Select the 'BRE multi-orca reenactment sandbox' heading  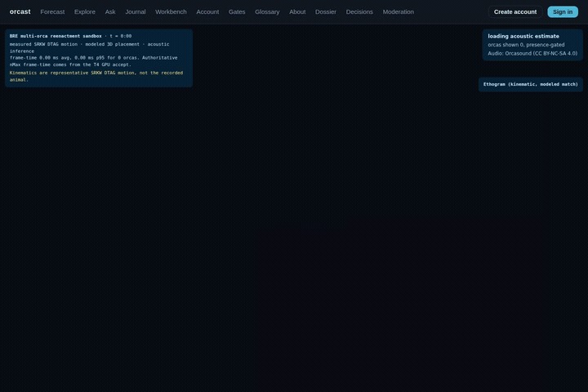pyautogui.click(x=56, y=36)
